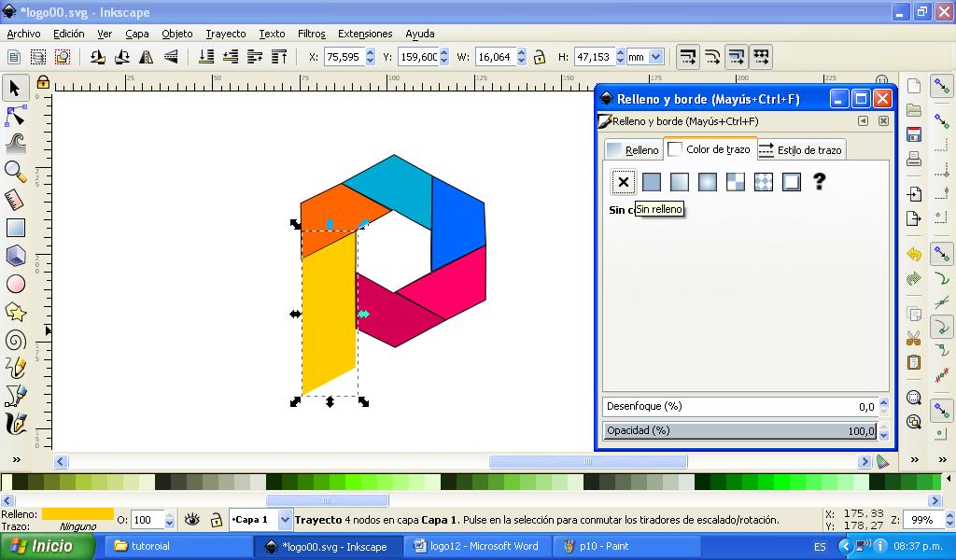This screenshot has width=956, height=560.
Task: Click Cut scissors icon in right toolbar
Action: click(913, 338)
